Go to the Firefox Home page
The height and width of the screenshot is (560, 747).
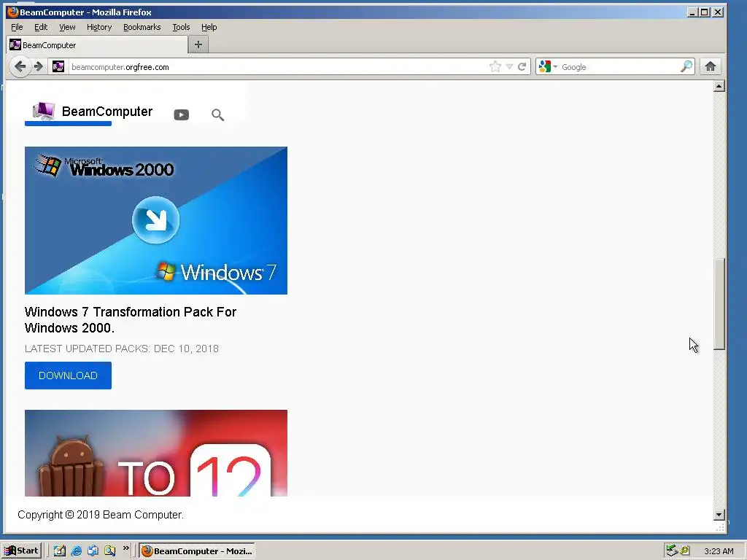[711, 66]
